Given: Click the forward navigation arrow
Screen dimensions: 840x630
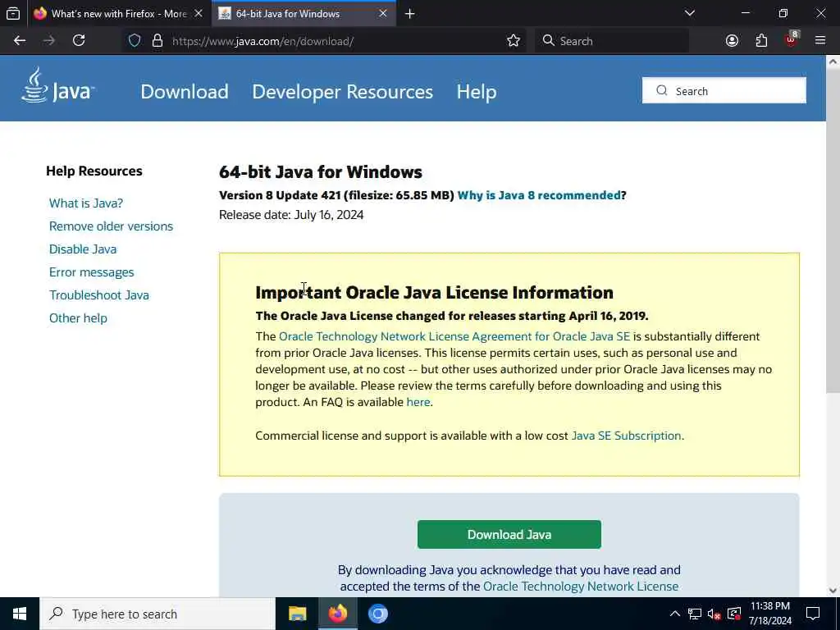Looking at the screenshot, I should pos(48,41).
